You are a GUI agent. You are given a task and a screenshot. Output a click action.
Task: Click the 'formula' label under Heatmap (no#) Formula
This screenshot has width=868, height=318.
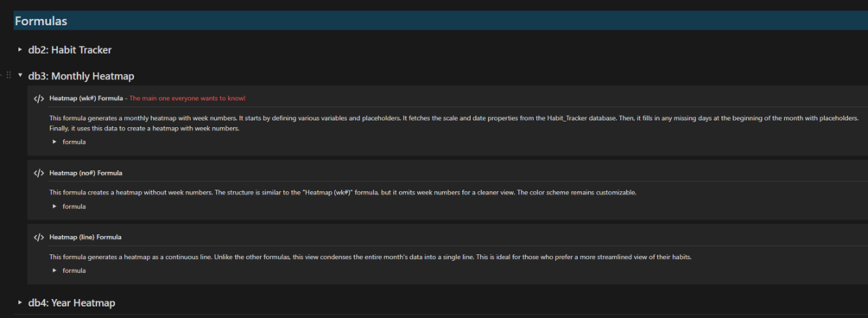tap(74, 206)
